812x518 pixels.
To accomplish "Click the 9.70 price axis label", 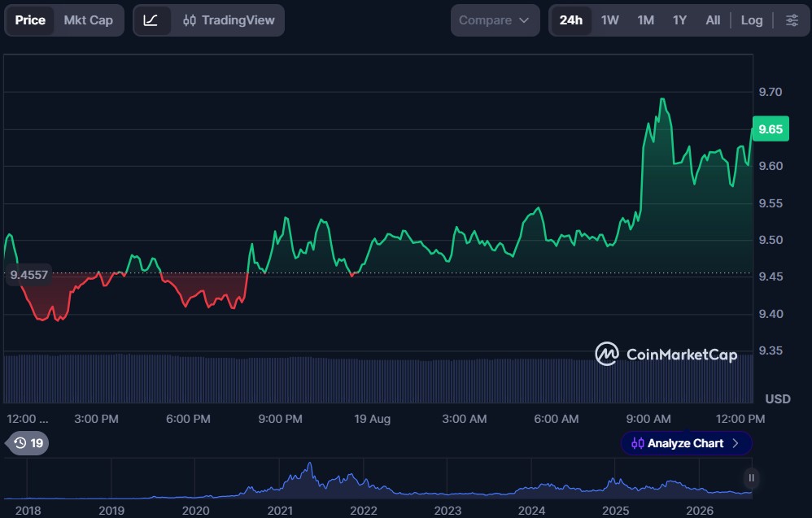I will (x=770, y=92).
